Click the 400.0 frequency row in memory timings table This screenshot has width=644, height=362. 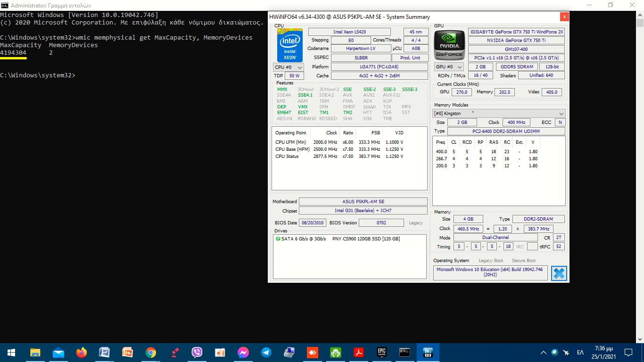pos(487,152)
